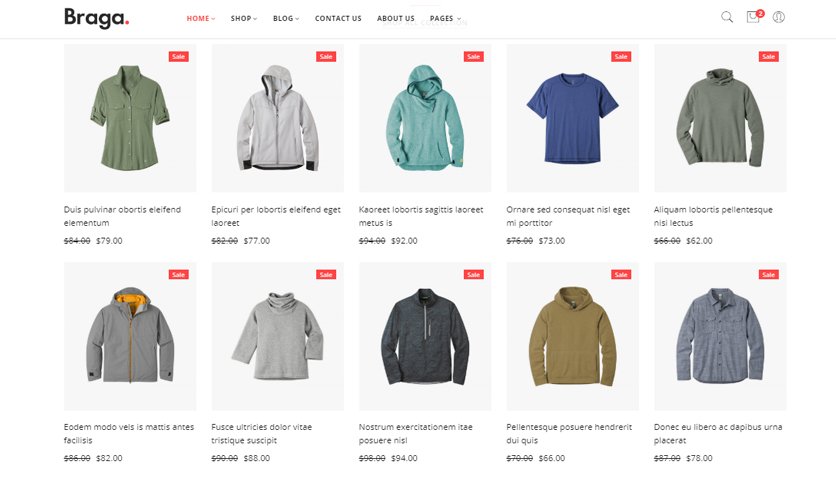Open the user account icon
Screen dimensions: 836x484
(778, 17)
